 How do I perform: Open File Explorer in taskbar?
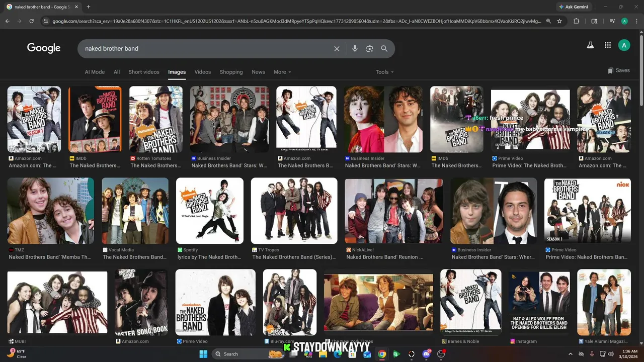[323, 354]
